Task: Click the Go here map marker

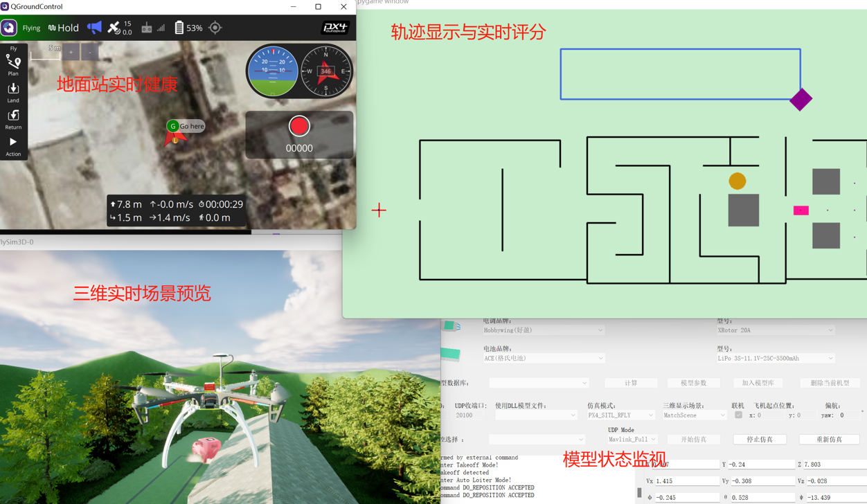Action: click(x=186, y=126)
